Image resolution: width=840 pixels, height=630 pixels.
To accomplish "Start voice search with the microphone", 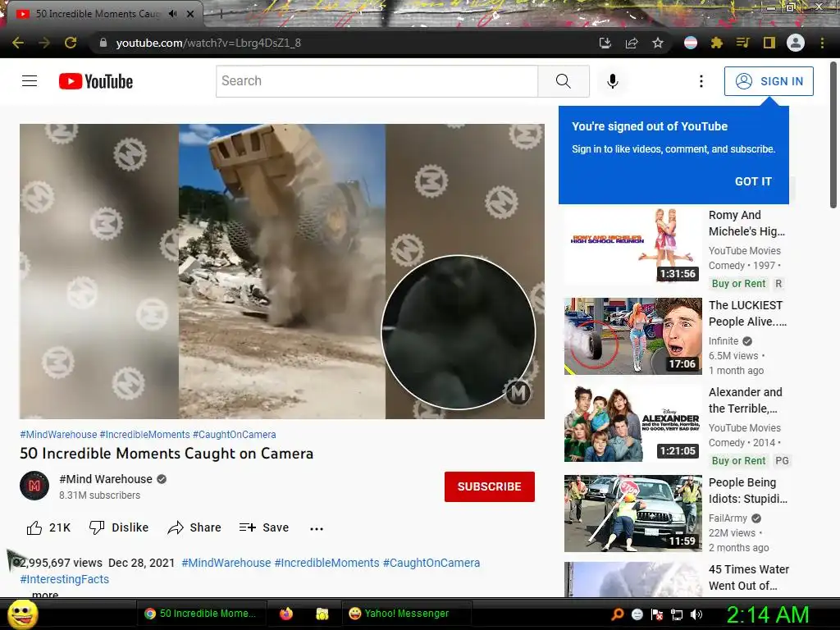I will (613, 81).
